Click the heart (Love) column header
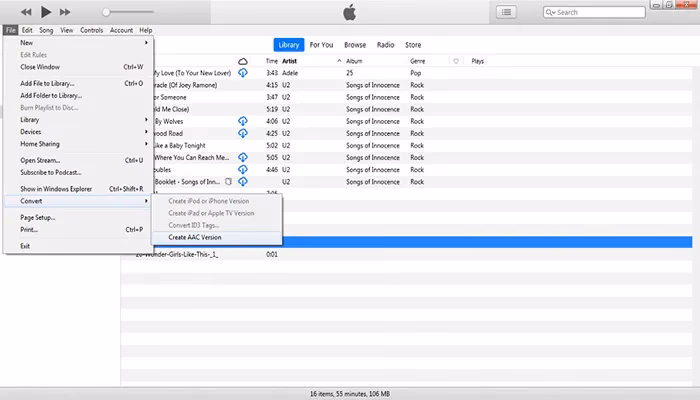700x400 pixels. point(456,61)
